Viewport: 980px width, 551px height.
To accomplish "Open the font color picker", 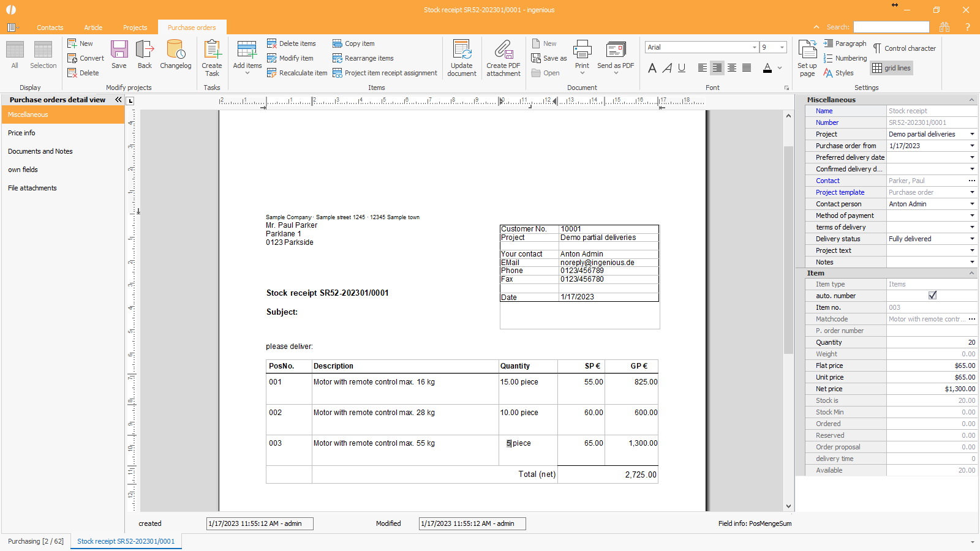I will coord(780,68).
